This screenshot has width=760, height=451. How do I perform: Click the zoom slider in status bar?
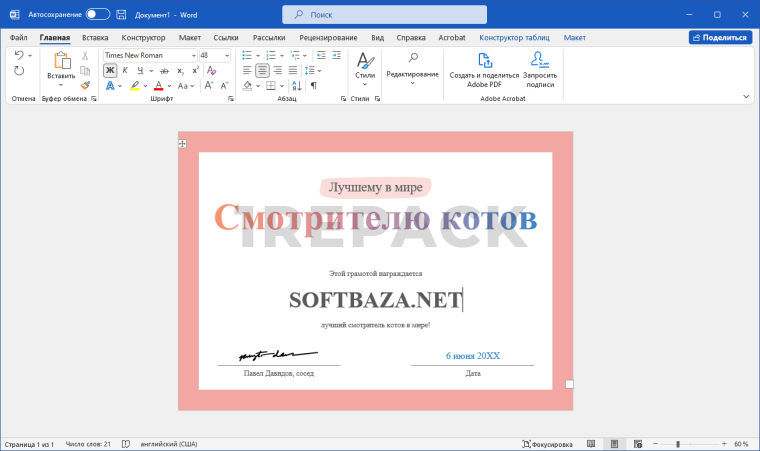[x=678, y=443]
